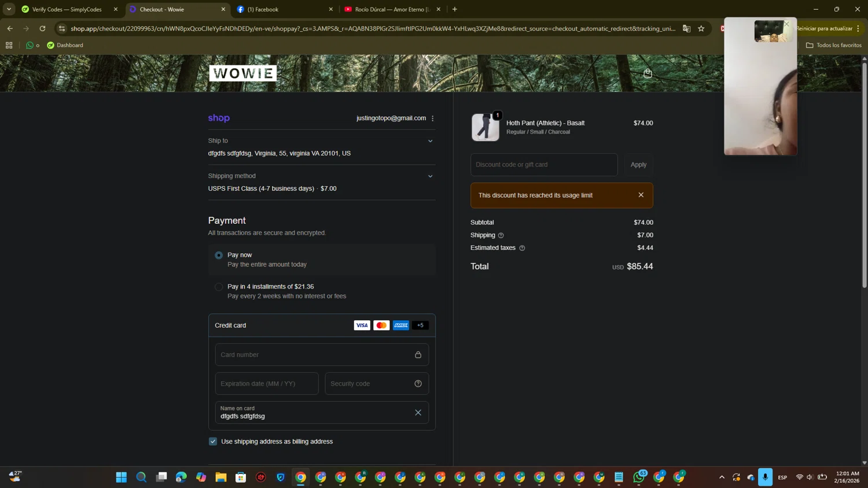Focus the browser address bar URL
The image size is (868, 488).
(373, 28)
